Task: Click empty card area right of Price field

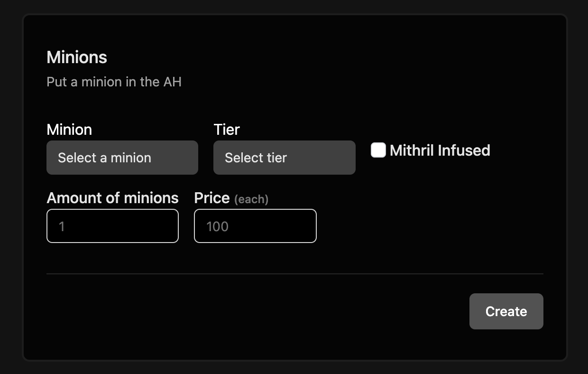Action: click(427, 226)
